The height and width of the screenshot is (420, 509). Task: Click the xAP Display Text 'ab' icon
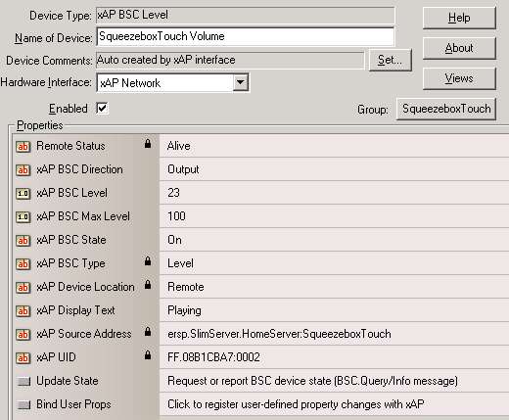click(23, 311)
